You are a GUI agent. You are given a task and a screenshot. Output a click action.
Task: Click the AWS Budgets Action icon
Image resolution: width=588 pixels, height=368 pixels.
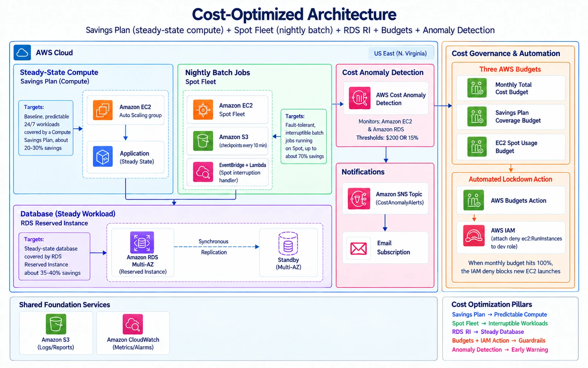(473, 200)
